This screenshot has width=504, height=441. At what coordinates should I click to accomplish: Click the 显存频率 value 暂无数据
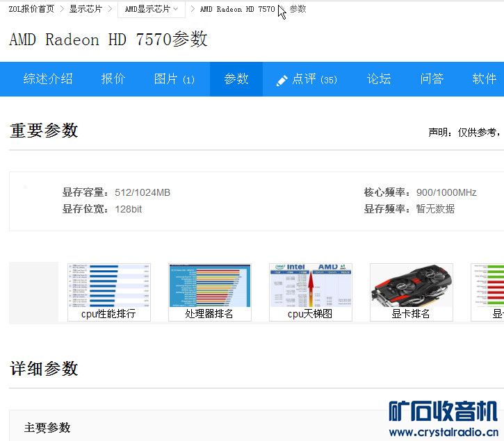435,209
